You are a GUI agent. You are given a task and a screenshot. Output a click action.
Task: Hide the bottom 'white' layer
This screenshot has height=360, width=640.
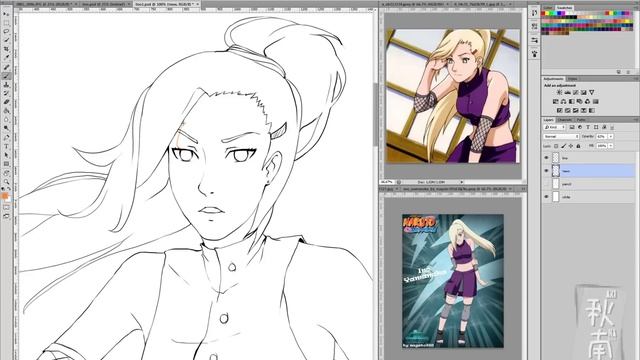(x=547, y=197)
